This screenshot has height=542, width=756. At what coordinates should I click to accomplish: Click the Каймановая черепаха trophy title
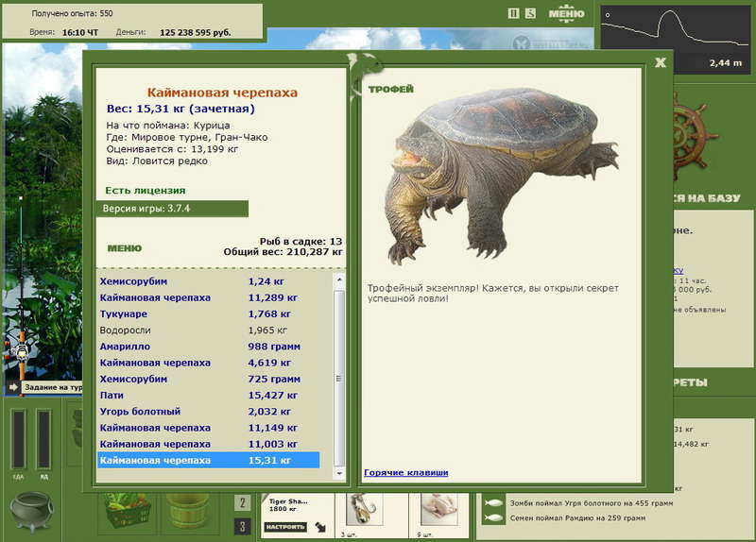pos(222,93)
